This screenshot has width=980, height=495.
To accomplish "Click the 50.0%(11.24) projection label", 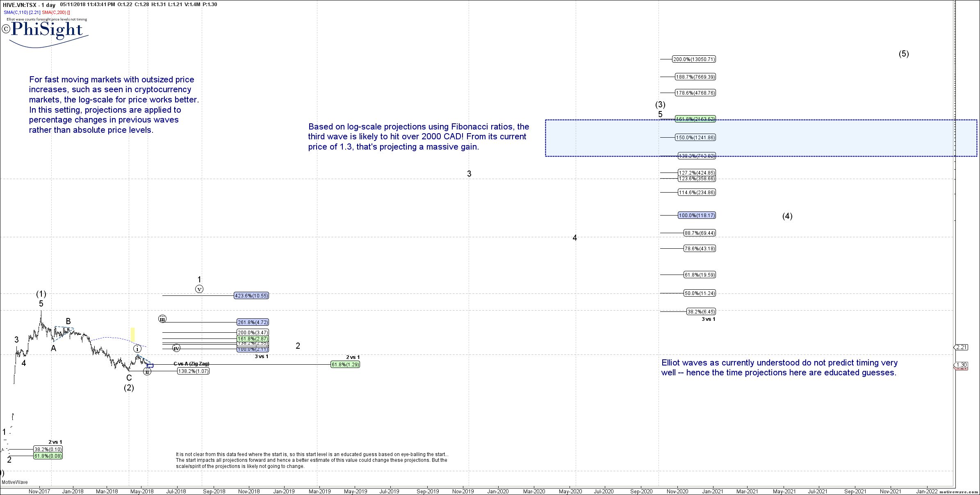I will (700, 293).
